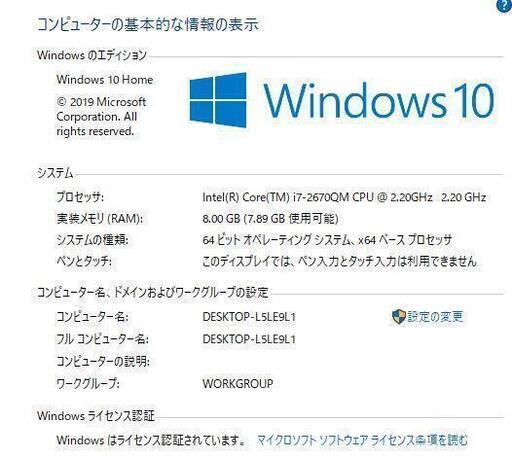The height and width of the screenshot is (458, 512).
Task: Click the processor value Intel Core i7-2670QM
Action: click(x=344, y=197)
